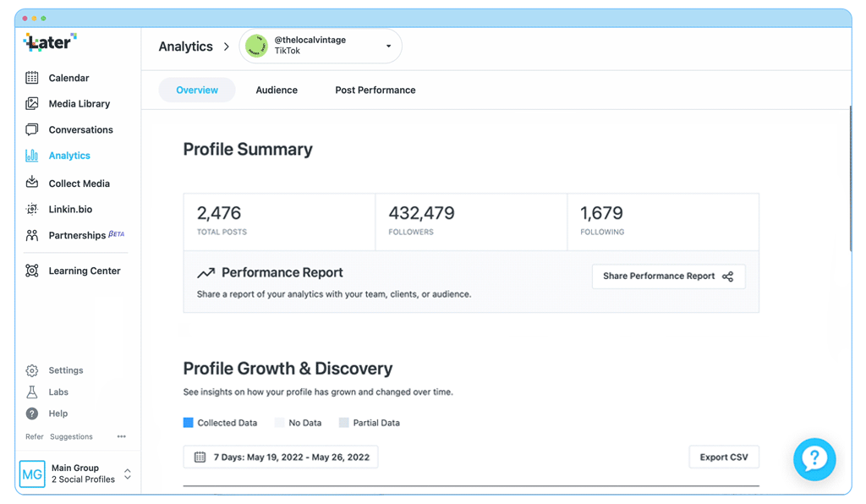Click the Partial Data legend swatch
Image resolution: width=866 pixels, height=504 pixels.
343,423
